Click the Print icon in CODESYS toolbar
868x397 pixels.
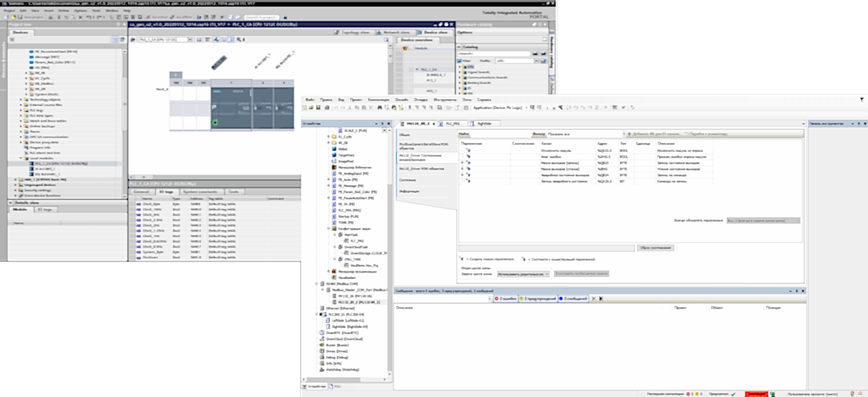click(327, 107)
